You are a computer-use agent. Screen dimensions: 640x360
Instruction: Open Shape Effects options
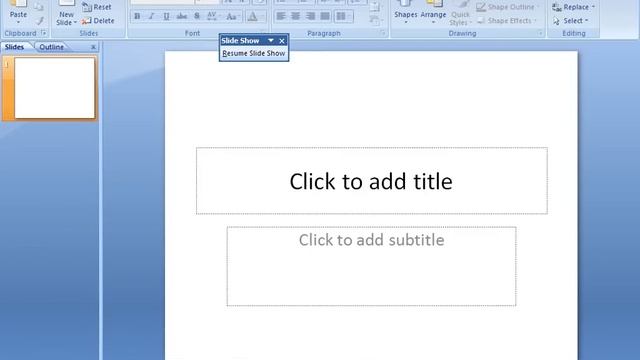pos(507,20)
